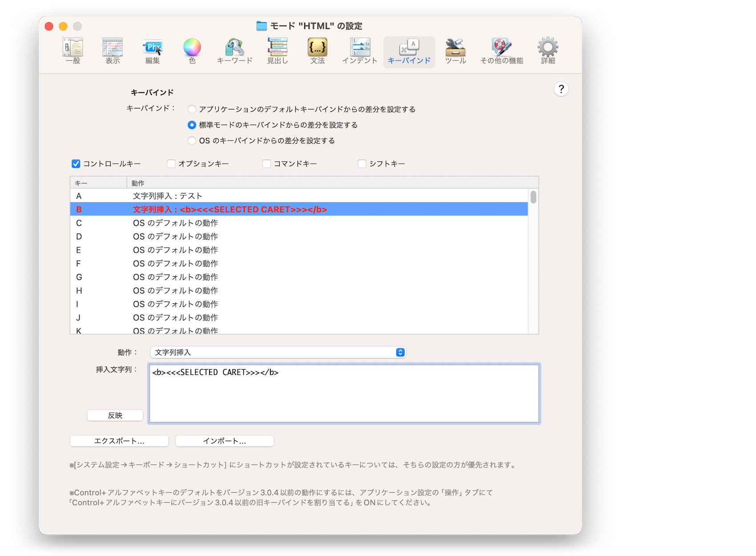Click inside the 挿入文字列 text field
Viewport: 756px width, 556px height.
click(x=344, y=394)
